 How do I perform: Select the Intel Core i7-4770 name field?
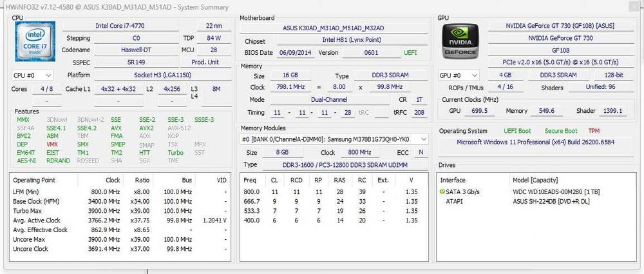point(120,26)
